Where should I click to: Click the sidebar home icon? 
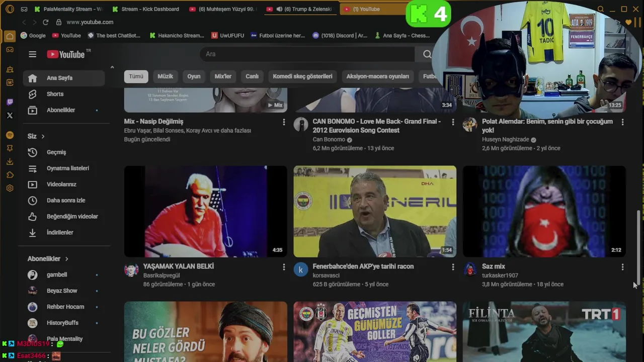point(10,36)
